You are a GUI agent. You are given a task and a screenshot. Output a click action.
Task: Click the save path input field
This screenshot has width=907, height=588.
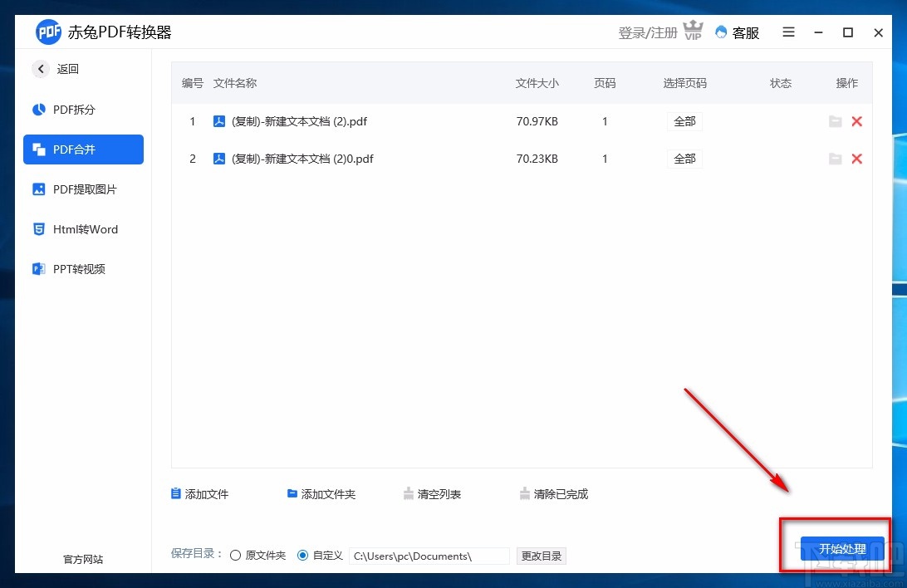(x=429, y=556)
